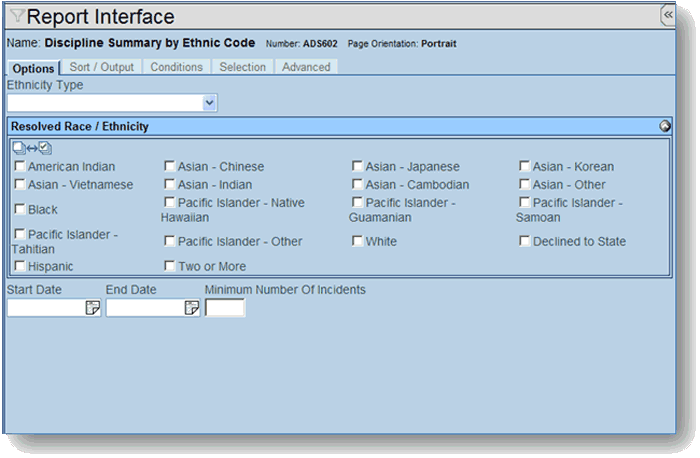Click the Minimum Number Of Incidents field
The width and height of the screenshot is (700, 458).
[225, 308]
